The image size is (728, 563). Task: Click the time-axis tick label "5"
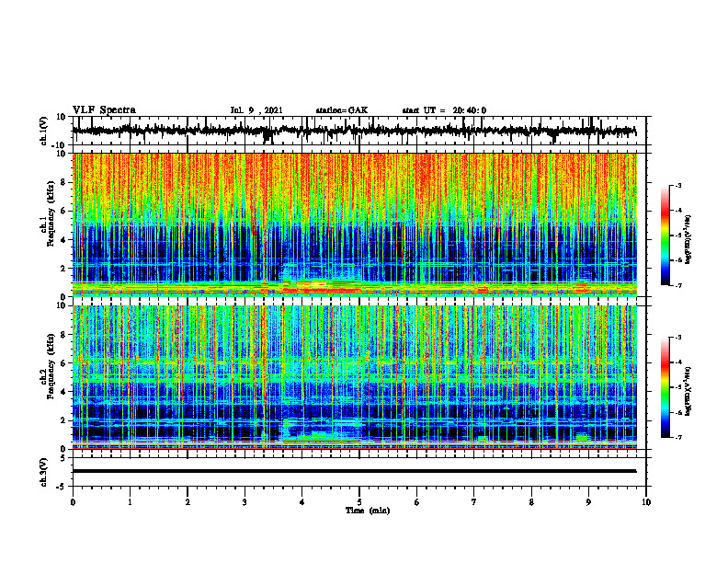click(359, 502)
